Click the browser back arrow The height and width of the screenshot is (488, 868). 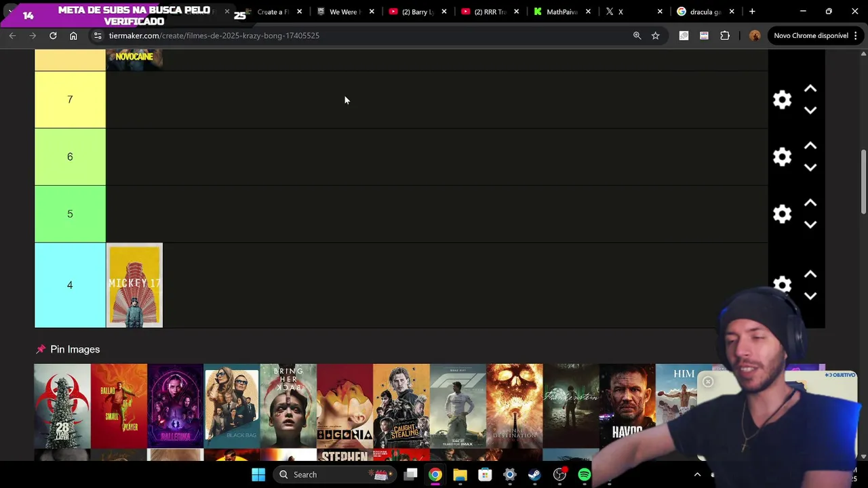tap(12, 35)
